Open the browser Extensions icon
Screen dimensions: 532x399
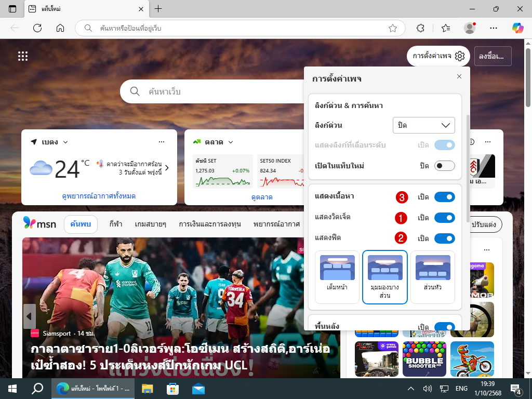pyautogui.click(x=421, y=28)
